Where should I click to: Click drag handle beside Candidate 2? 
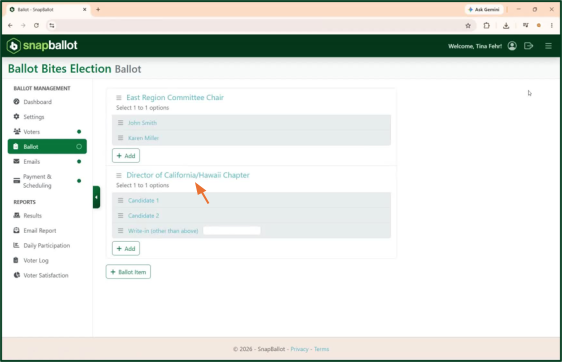(x=120, y=215)
